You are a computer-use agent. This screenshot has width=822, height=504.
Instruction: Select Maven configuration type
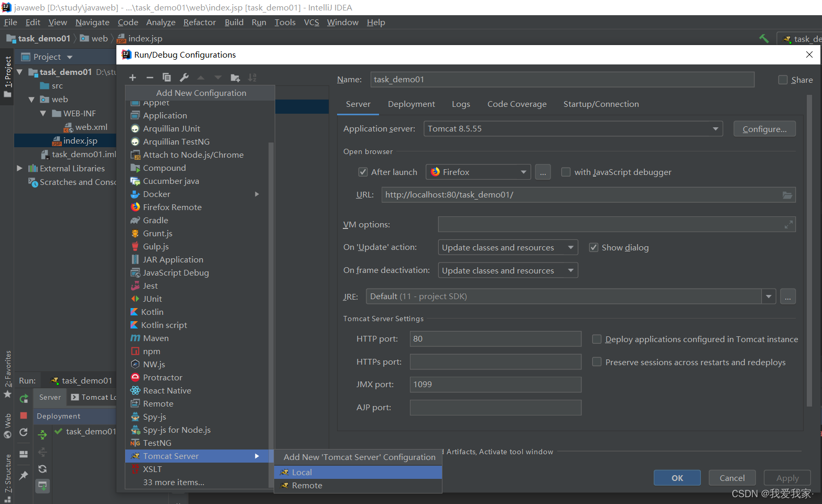tap(197, 338)
